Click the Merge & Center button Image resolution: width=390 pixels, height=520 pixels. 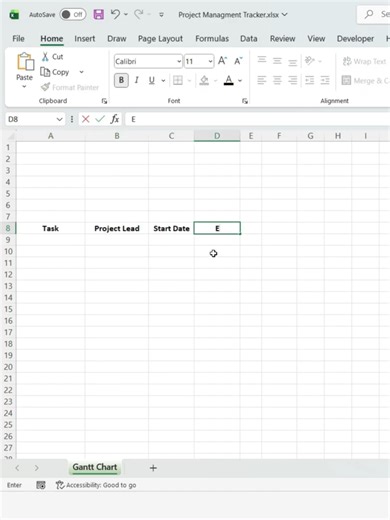[365, 81]
